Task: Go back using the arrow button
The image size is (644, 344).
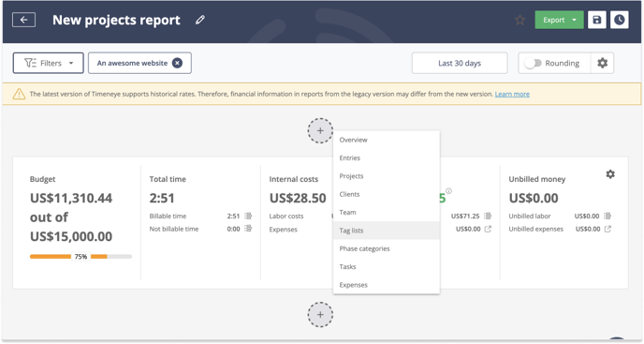Action: tap(23, 20)
